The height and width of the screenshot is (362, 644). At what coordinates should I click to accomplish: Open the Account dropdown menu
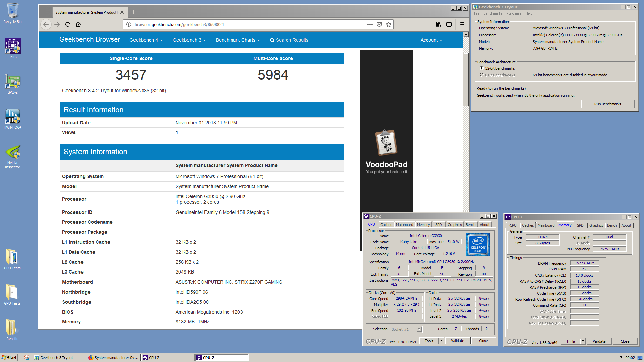[x=431, y=40]
